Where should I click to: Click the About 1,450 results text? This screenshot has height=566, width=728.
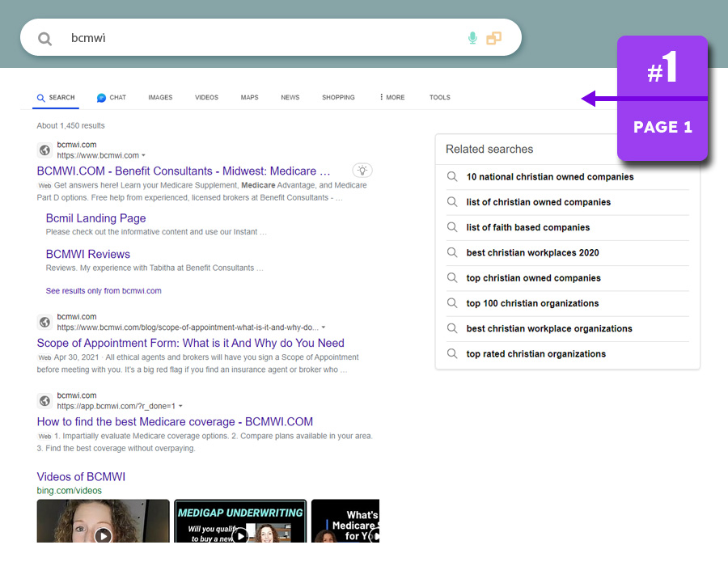coord(70,125)
